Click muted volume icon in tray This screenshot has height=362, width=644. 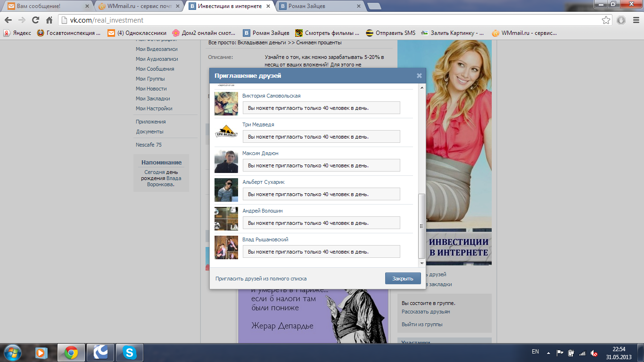point(594,353)
